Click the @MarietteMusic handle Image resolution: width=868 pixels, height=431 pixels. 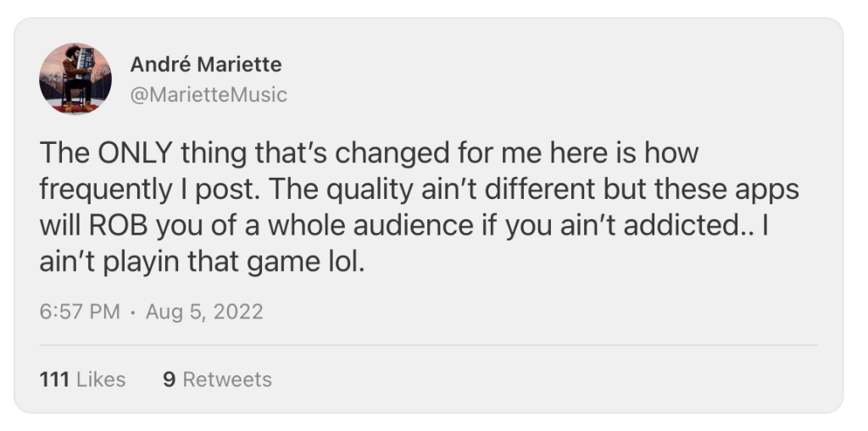point(209,94)
